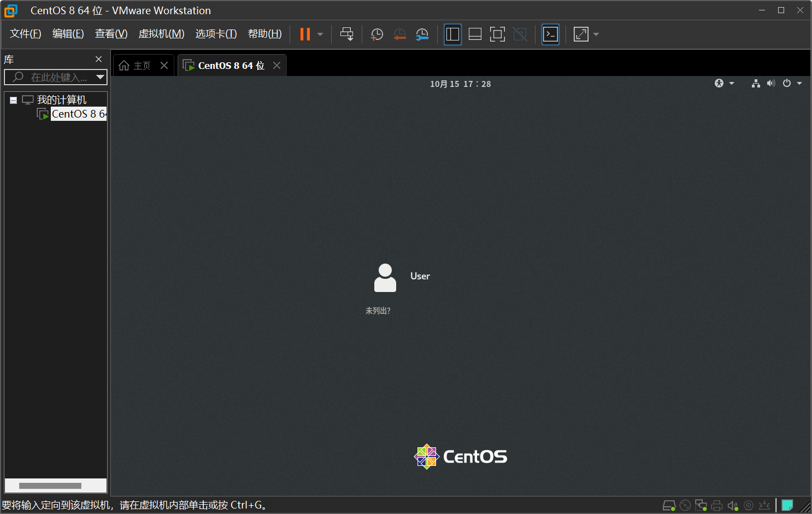The width and height of the screenshot is (812, 514).
Task: Select the User account on login screen
Action: [402, 277]
